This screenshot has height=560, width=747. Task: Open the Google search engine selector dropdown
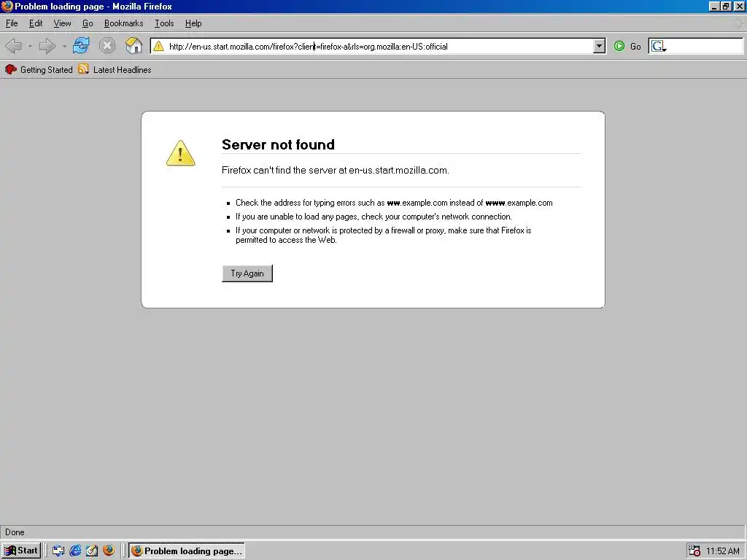(659, 46)
